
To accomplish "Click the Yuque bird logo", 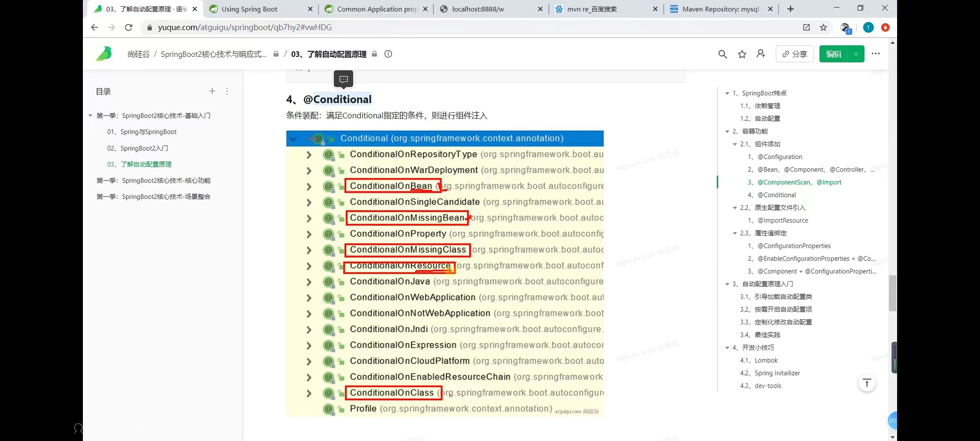I will pyautogui.click(x=104, y=54).
